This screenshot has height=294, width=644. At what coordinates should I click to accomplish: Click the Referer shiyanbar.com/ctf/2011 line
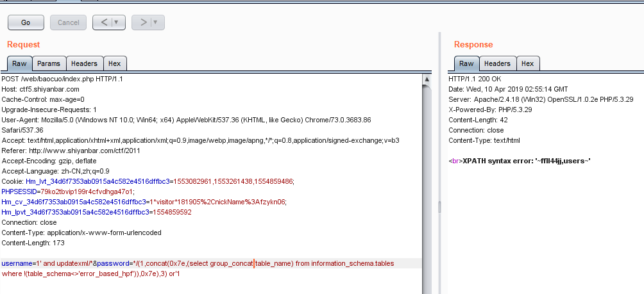(x=71, y=151)
